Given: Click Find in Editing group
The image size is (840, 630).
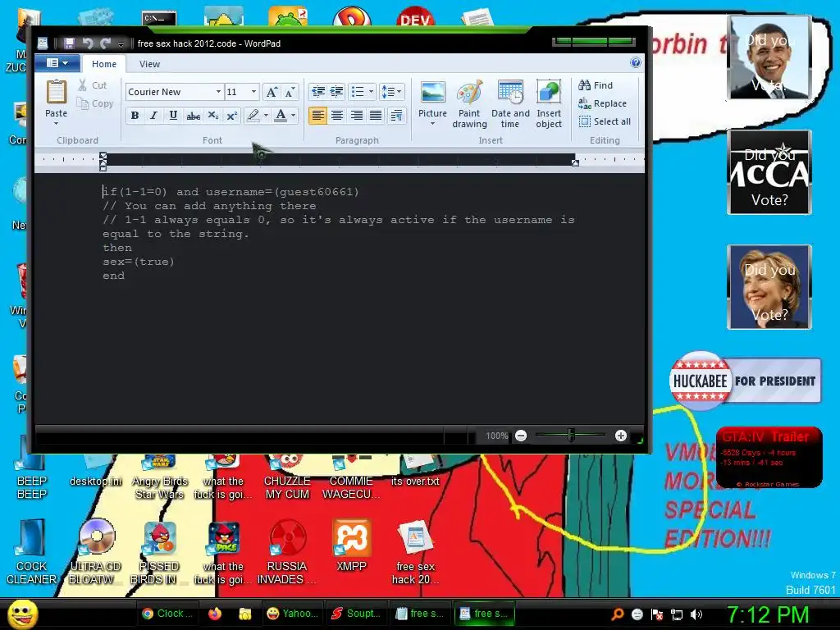Looking at the screenshot, I should 596,85.
